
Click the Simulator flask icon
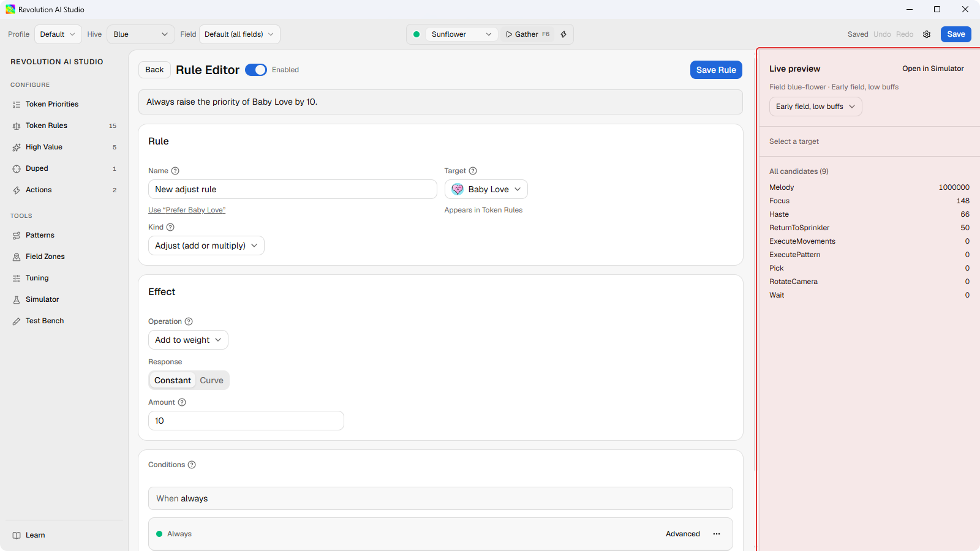(x=17, y=300)
